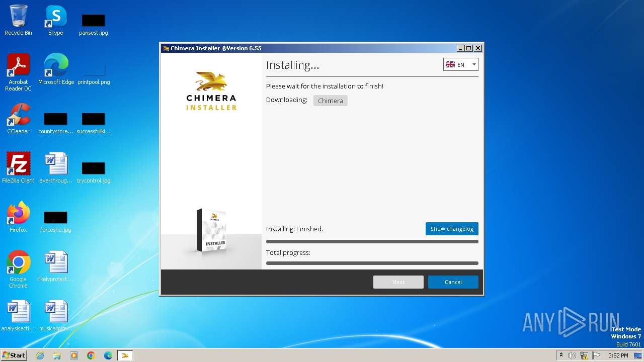The image size is (644, 362).
Task: Open Edge from the taskbar
Action: pos(108,355)
